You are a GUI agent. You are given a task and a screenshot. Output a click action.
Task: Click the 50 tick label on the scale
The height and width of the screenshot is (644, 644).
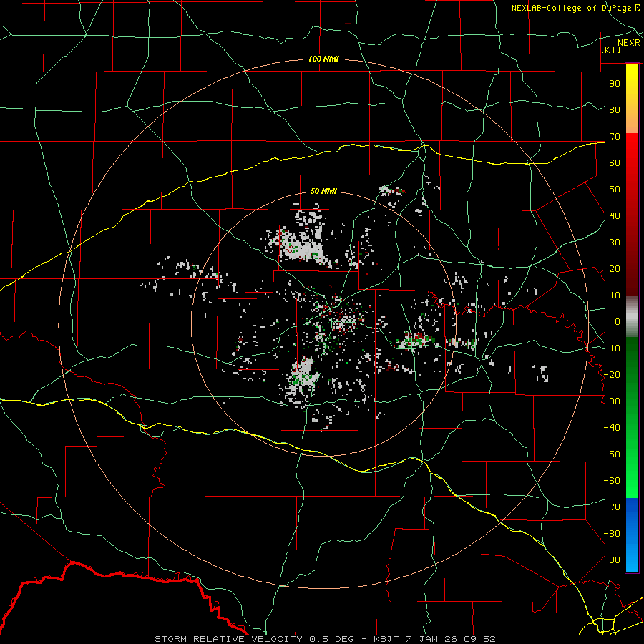pyautogui.click(x=615, y=190)
